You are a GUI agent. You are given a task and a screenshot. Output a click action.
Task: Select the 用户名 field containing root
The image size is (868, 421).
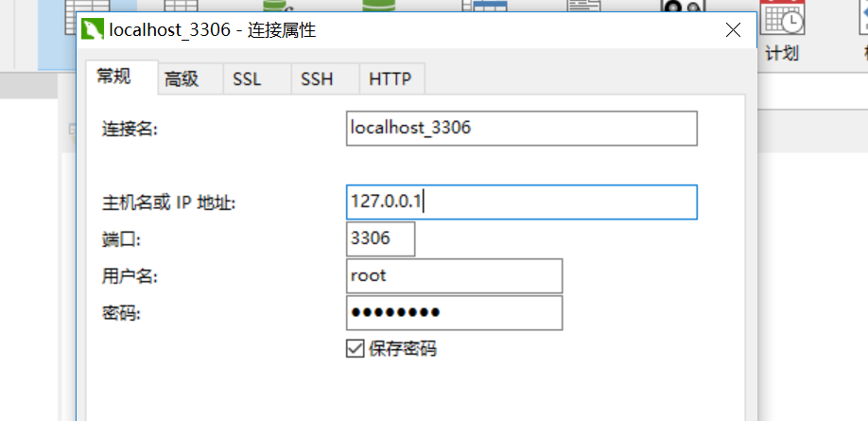click(x=455, y=276)
